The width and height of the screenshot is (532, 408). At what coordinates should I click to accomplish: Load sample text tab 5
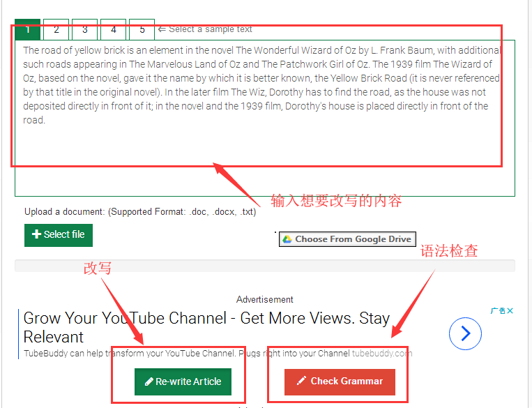coord(142,30)
